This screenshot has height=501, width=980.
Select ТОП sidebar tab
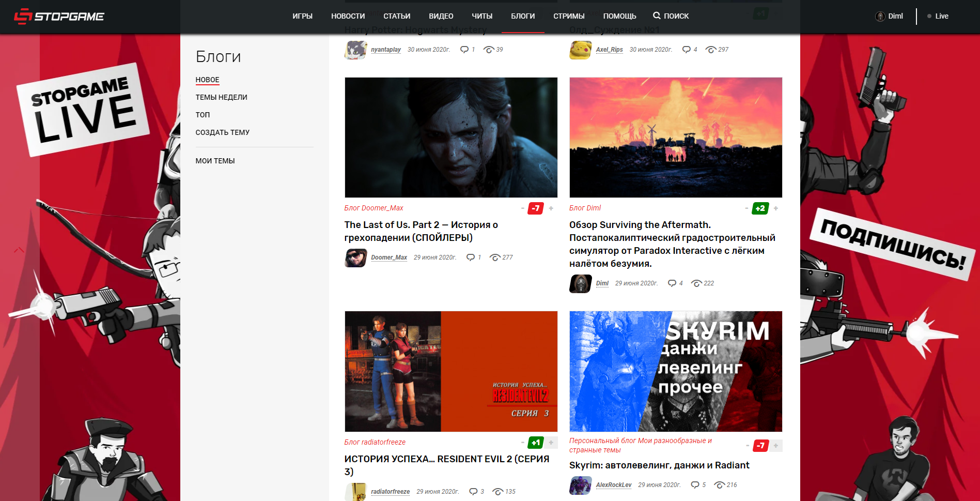[203, 115]
